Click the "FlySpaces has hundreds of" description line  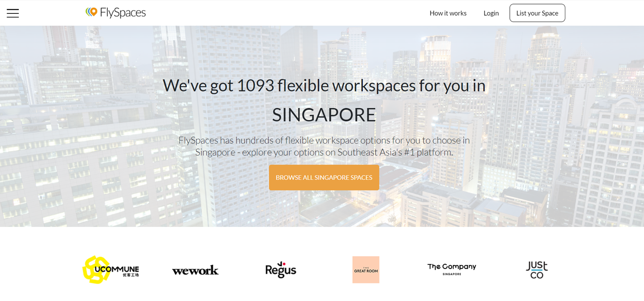pyautogui.click(x=324, y=140)
